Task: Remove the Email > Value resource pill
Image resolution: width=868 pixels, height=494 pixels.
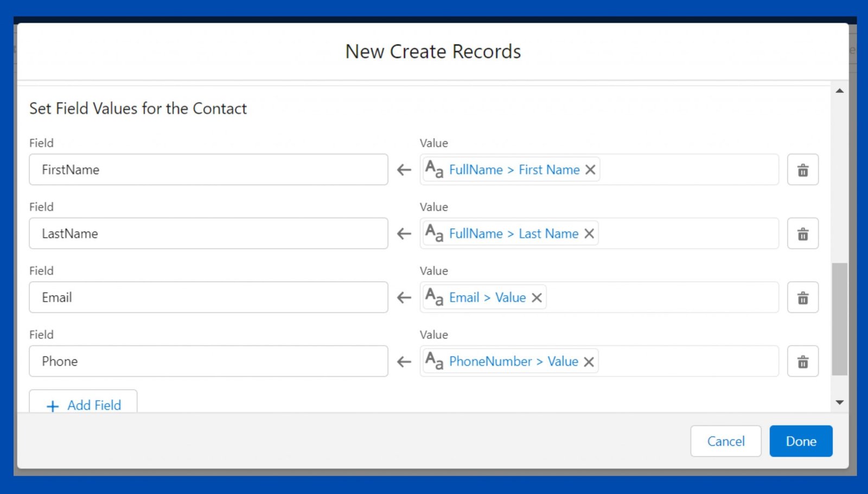Action: point(536,297)
